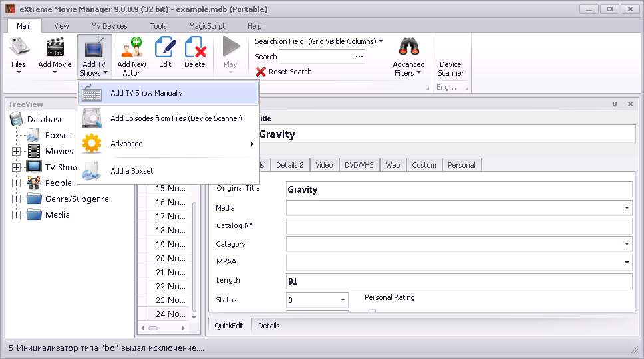Click Add New Actor icon
The width and height of the screenshot is (644, 359).
pyautogui.click(x=132, y=47)
